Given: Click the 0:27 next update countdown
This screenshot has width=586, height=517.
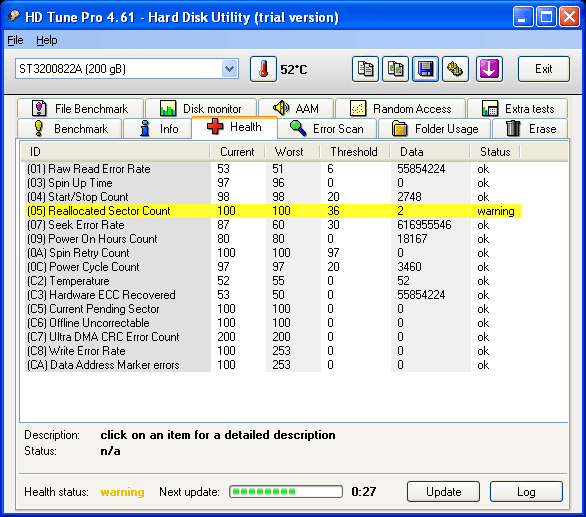Looking at the screenshot, I should point(364,492).
